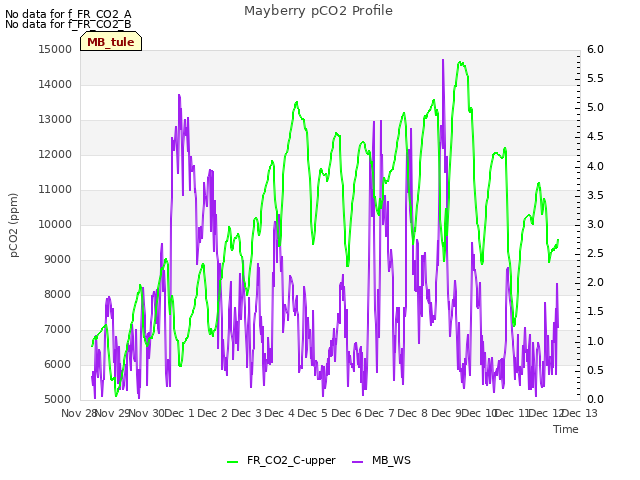640x480 pixels.
Task: Click the MB_tule annotation label
Action: 111,42
